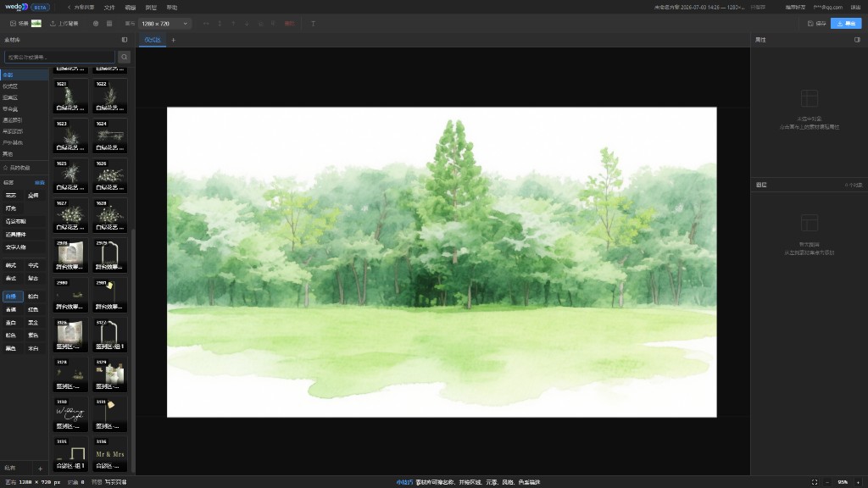Viewport: 868px width, 488px height.
Task: Toggle the 粉白 color tag filter
Action: tap(34, 297)
